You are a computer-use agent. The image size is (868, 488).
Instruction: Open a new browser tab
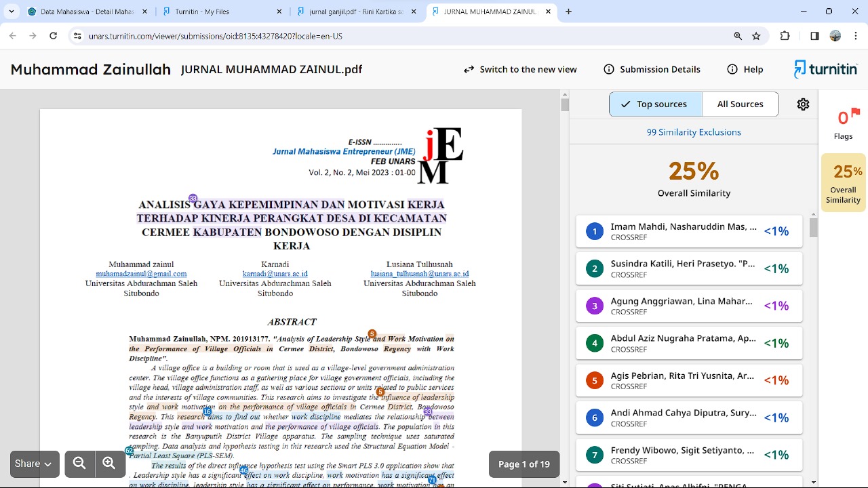568,12
